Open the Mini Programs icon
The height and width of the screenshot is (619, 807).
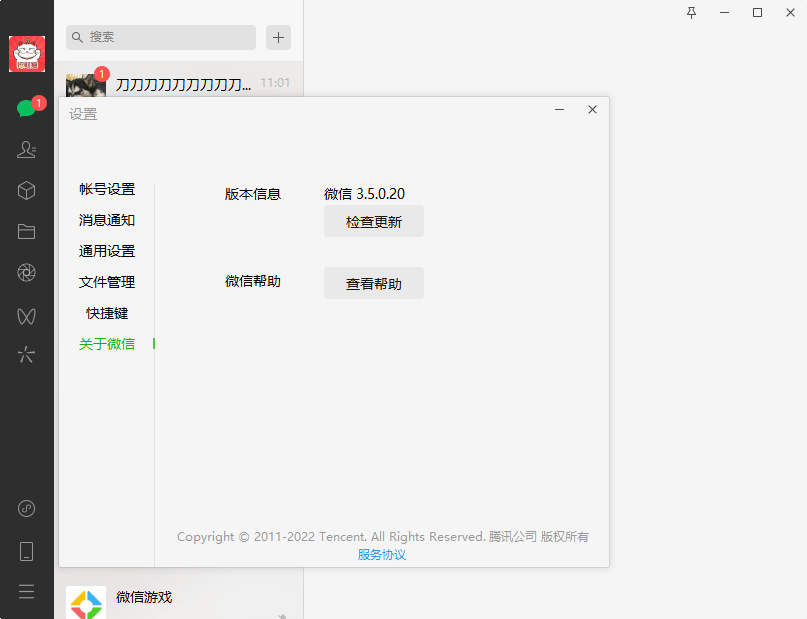click(26, 509)
